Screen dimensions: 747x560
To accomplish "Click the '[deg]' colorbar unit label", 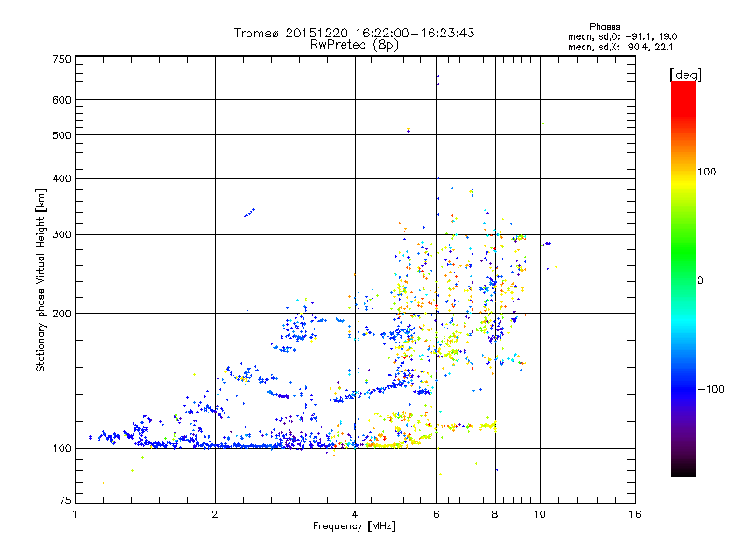I will [x=685, y=75].
